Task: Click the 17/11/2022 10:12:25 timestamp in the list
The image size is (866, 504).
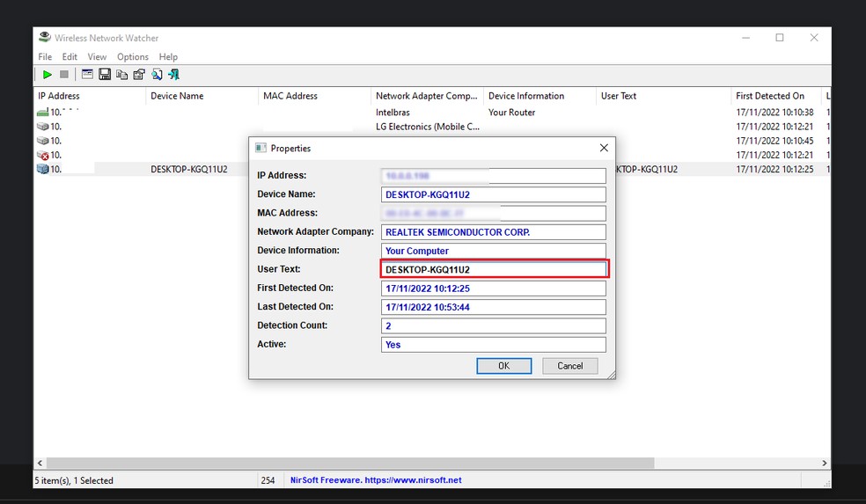Action: pos(774,169)
